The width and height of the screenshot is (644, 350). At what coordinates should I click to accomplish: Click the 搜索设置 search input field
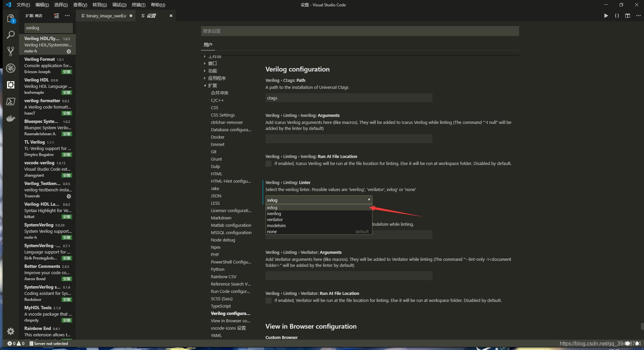coord(359,31)
